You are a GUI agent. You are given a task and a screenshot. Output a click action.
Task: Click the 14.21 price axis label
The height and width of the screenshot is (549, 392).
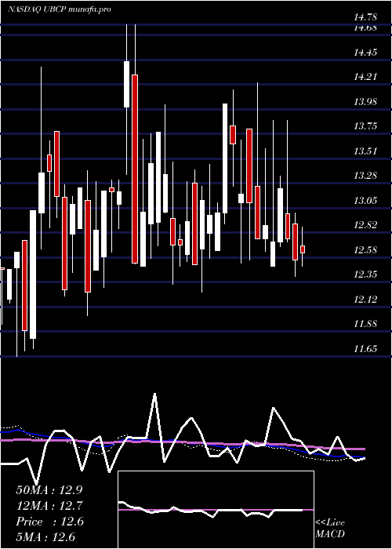[x=365, y=77]
